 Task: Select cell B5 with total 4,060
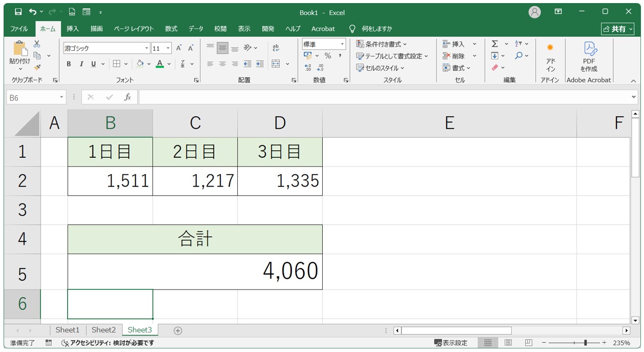click(x=195, y=272)
